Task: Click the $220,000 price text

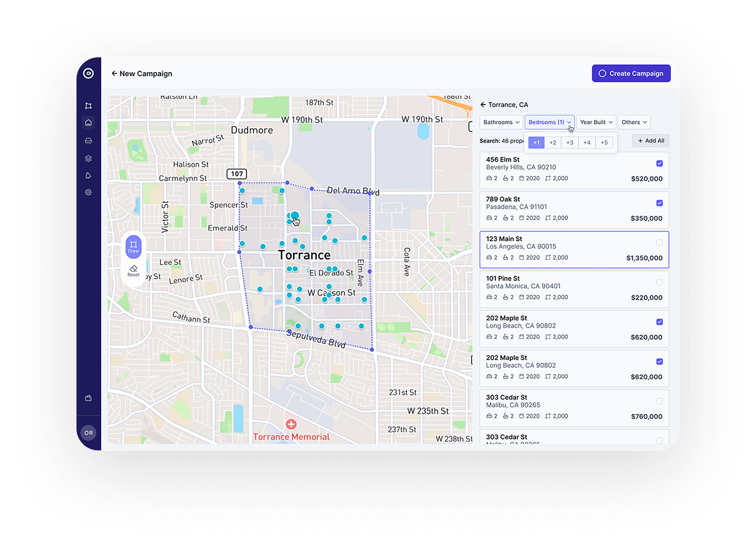Action: click(647, 297)
